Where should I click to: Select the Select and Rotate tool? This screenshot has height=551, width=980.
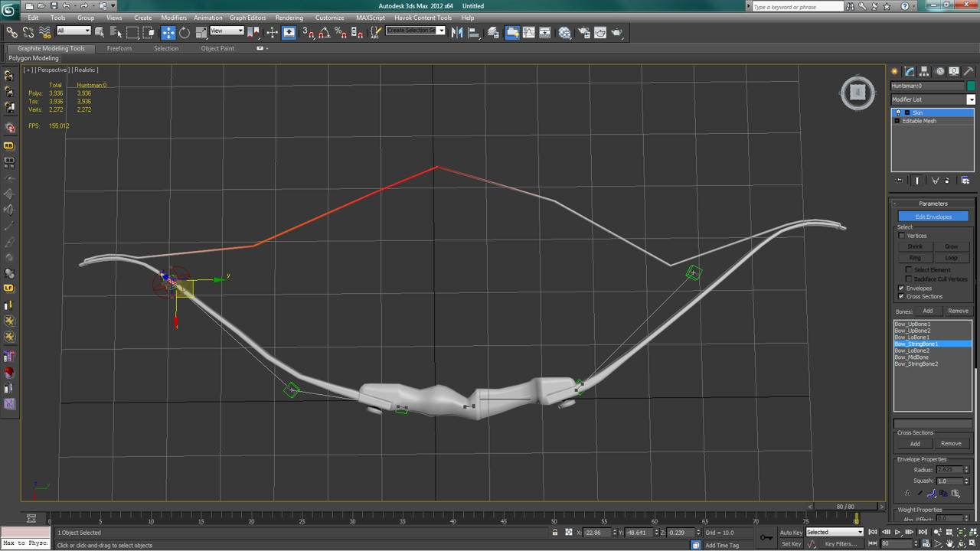point(185,32)
